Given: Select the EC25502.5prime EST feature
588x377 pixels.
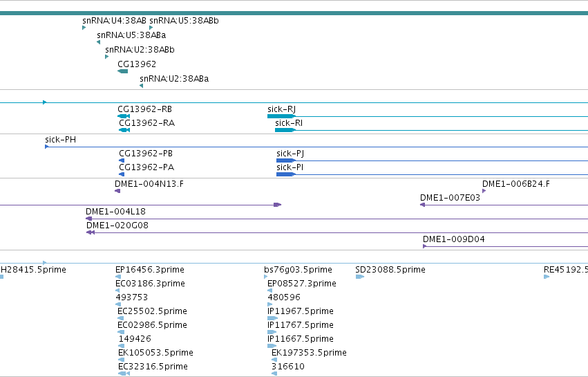Looking at the screenshot, I should 120,318.
